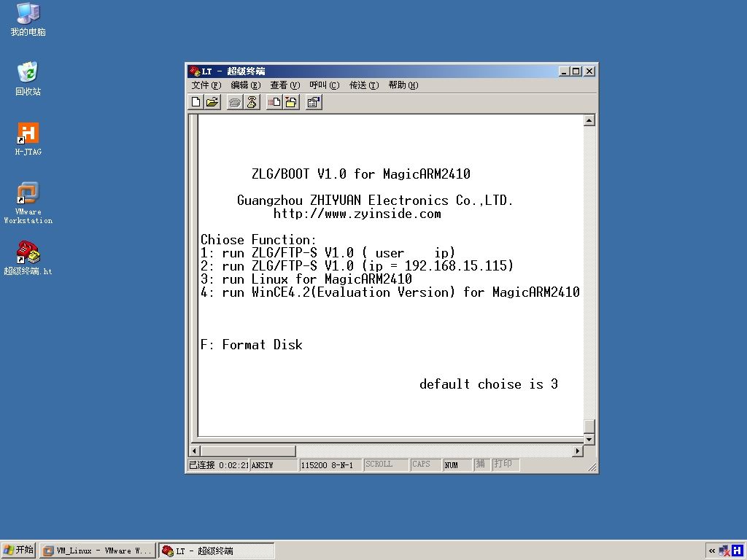Click the H-JTAG system tray icon
The height and width of the screenshot is (560, 747).
click(x=738, y=551)
